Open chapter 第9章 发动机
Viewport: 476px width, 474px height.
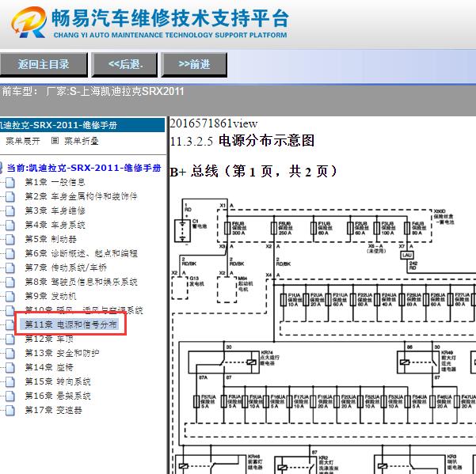[x=51, y=296]
